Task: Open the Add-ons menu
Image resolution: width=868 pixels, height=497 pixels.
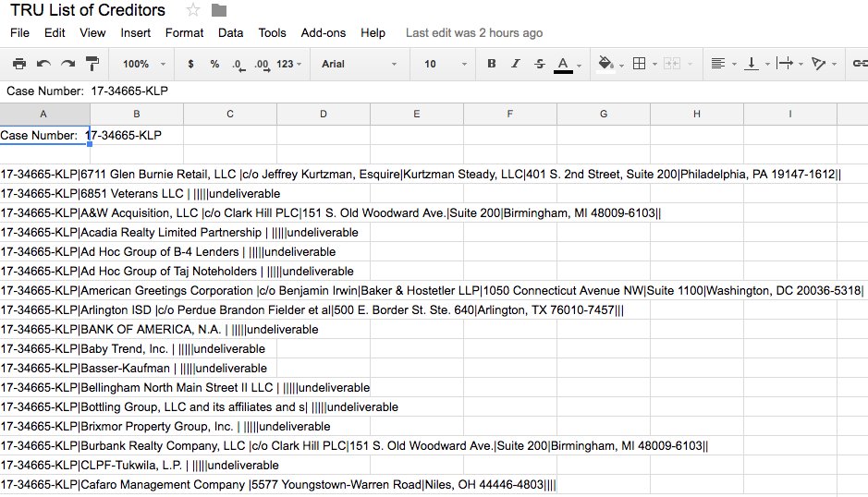Action: [324, 32]
